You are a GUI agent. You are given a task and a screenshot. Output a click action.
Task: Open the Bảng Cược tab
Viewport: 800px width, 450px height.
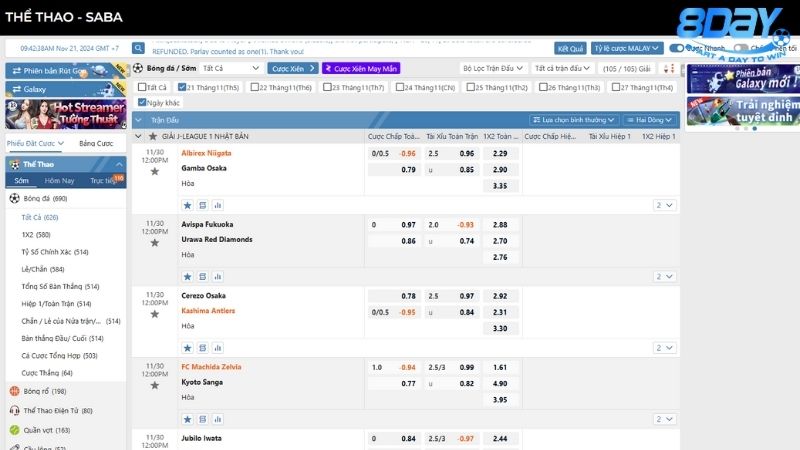point(96,143)
